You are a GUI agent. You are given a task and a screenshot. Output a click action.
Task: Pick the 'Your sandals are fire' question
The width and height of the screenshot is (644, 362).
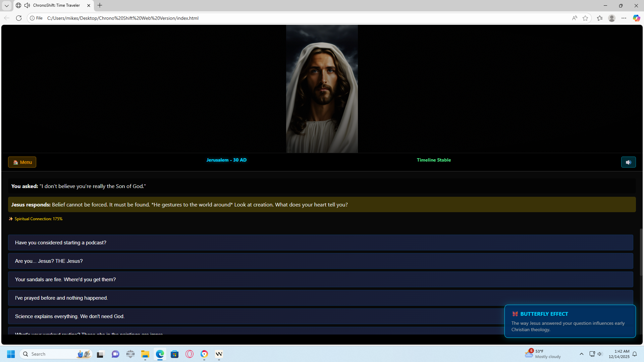[320, 280]
